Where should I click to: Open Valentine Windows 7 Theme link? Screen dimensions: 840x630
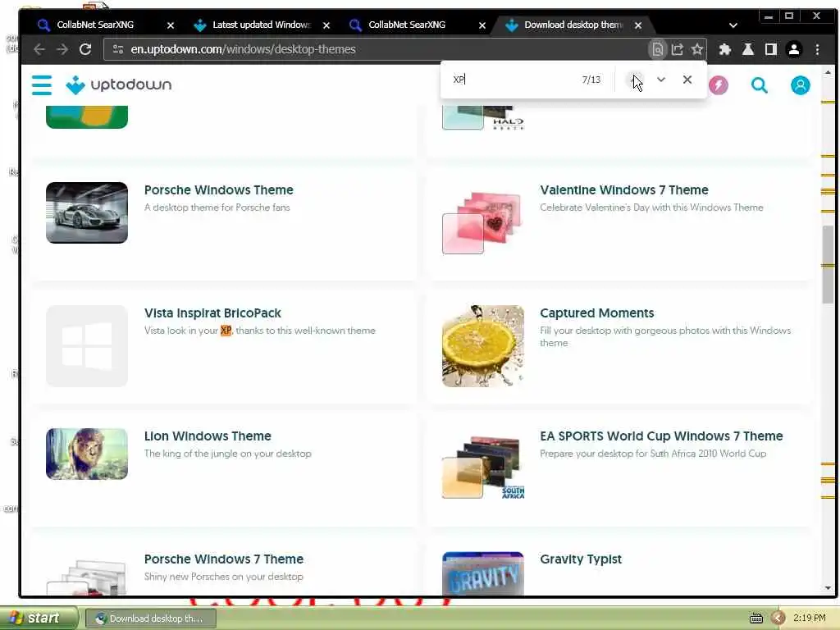[624, 189]
